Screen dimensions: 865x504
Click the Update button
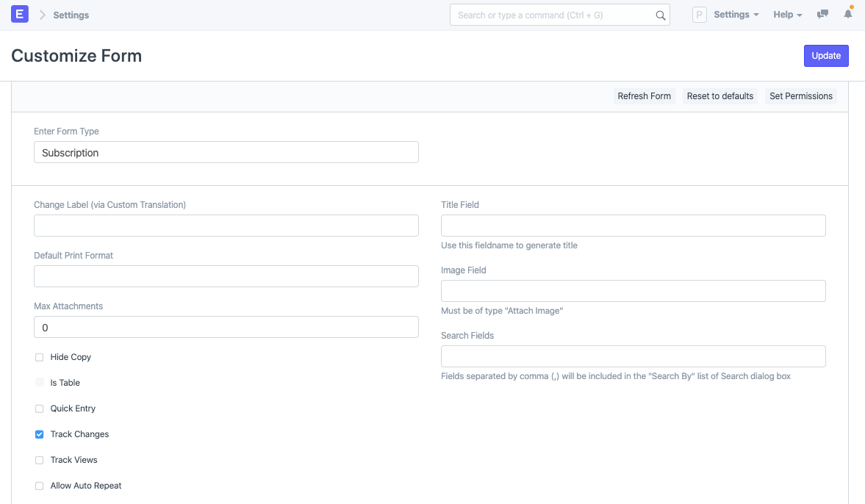point(826,56)
